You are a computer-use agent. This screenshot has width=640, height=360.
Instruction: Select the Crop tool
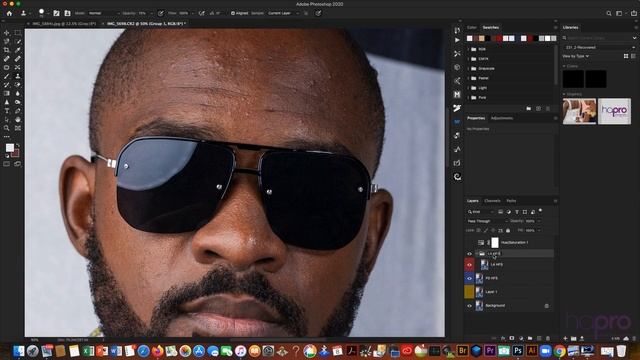click(x=7, y=50)
